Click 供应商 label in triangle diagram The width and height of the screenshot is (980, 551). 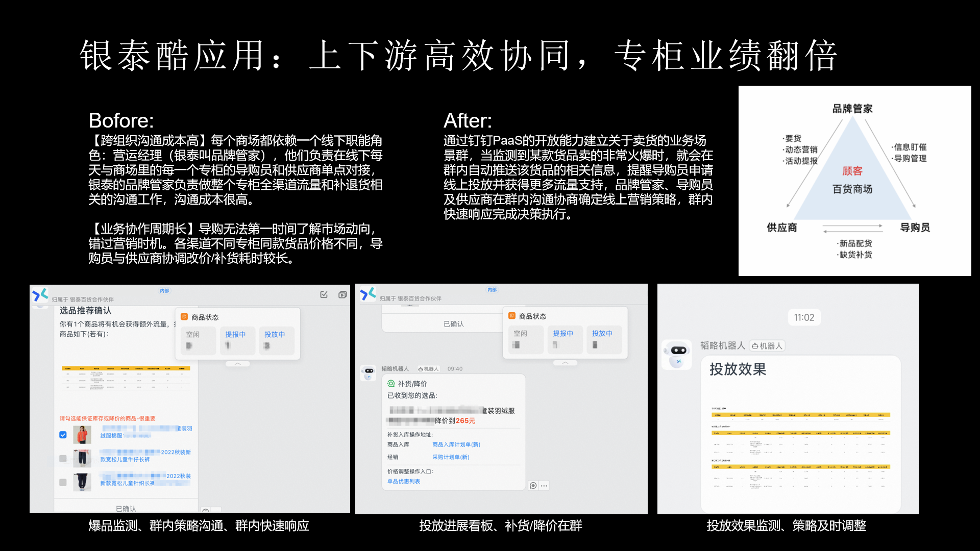point(782,228)
